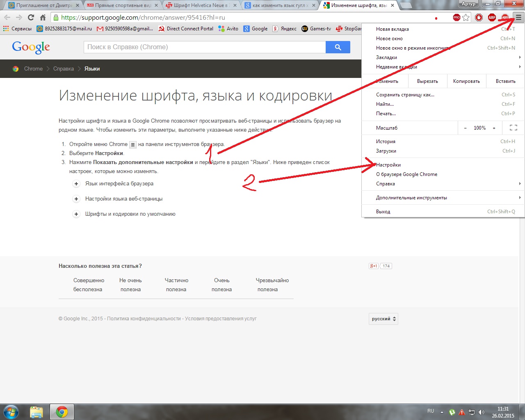Click the Поиск в Справке search field
The height and width of the screenshot is (420, 525).
pos(205,47)
